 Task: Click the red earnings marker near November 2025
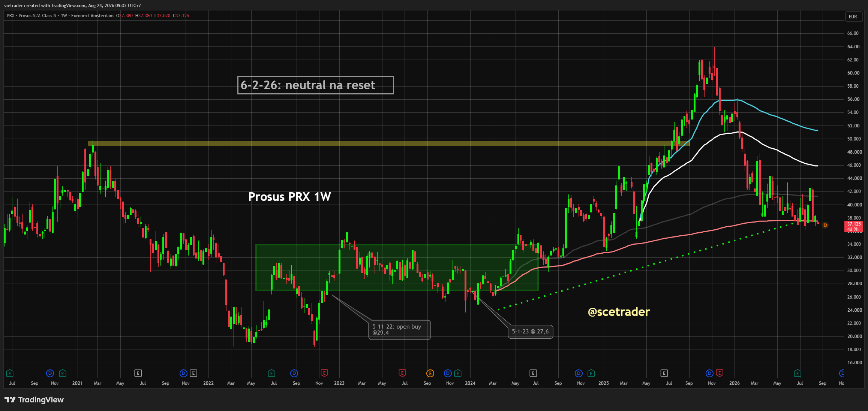720,373
